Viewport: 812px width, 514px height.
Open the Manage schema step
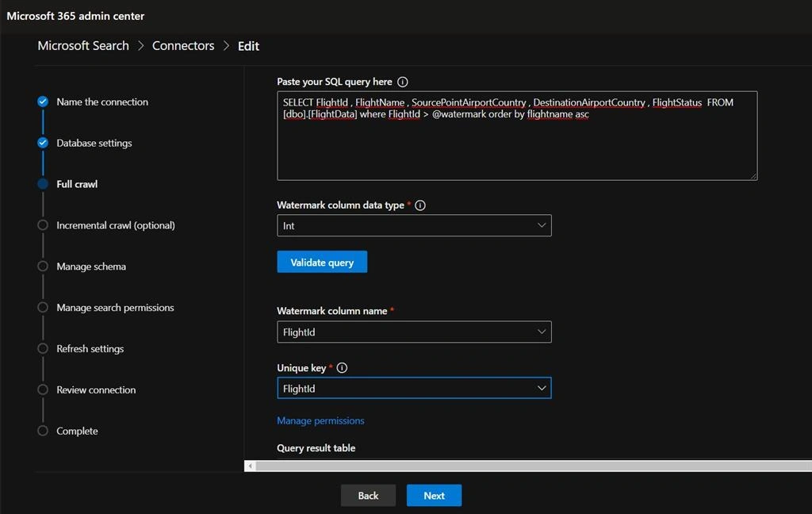coord(91,267)
